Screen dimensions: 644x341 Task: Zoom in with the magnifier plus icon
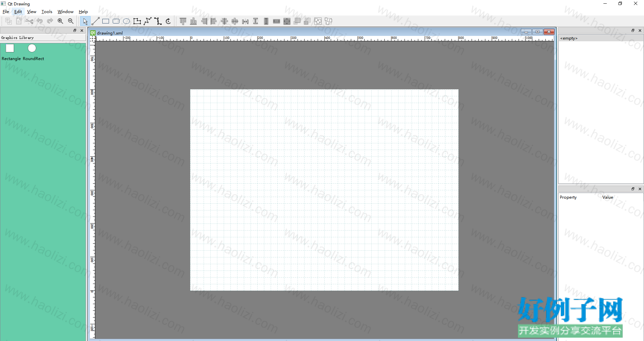[x=61, y=21]
